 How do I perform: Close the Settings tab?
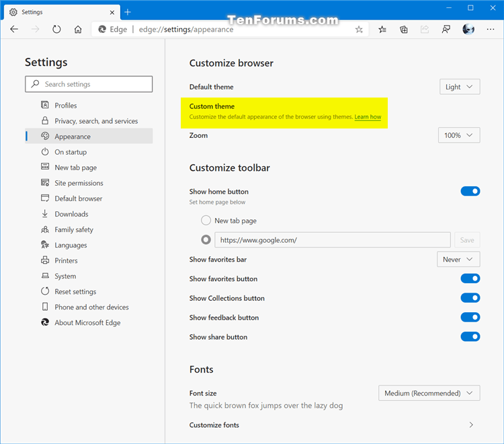tap(112, 13)
